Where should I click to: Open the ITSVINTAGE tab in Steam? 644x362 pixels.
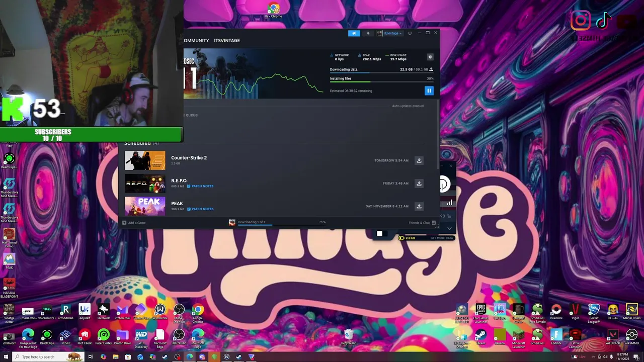pos(227,40)
